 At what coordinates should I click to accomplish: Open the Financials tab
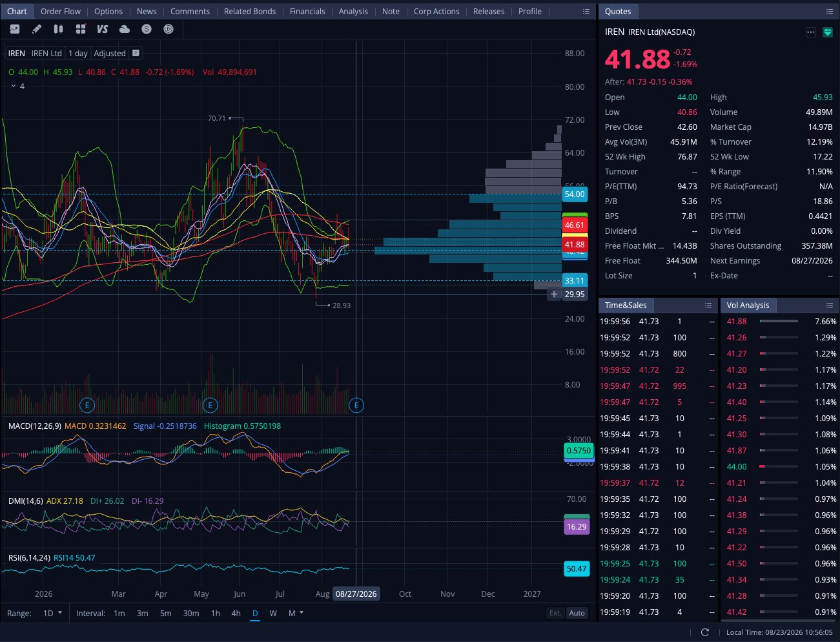tap(307, 11)
